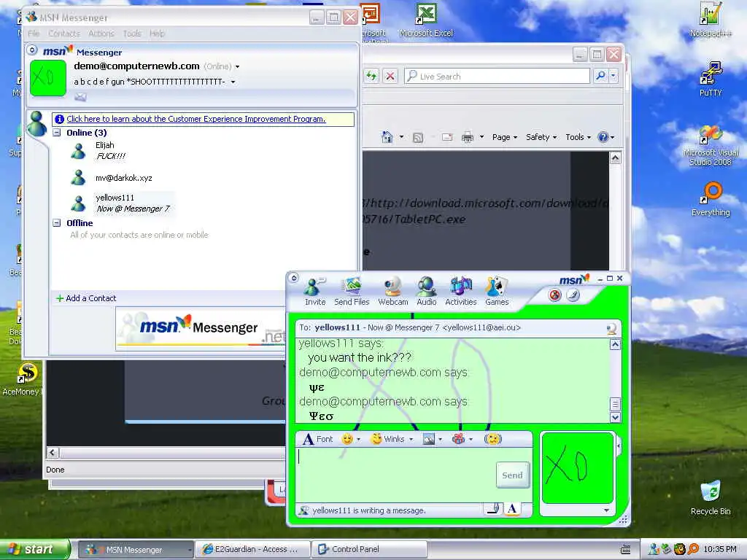The height and width of the screenshot is (560, 747).
Task: Open Actions menu
Action: coord(101,34)
